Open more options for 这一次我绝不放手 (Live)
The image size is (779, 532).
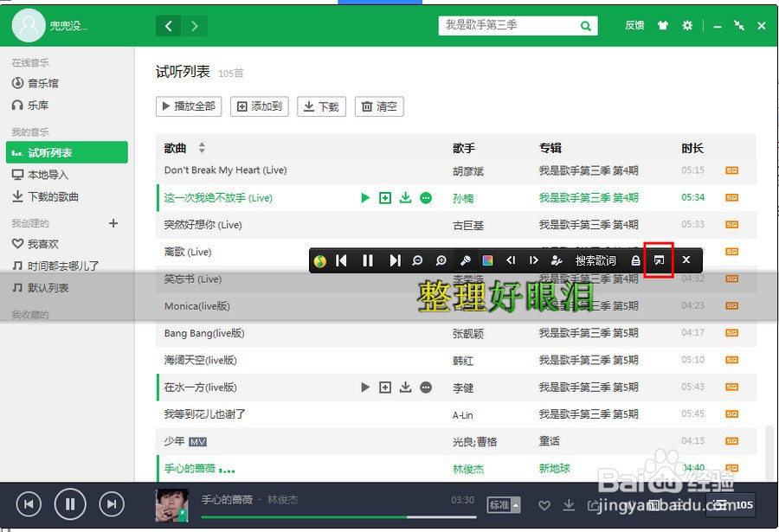pos(426,198)
